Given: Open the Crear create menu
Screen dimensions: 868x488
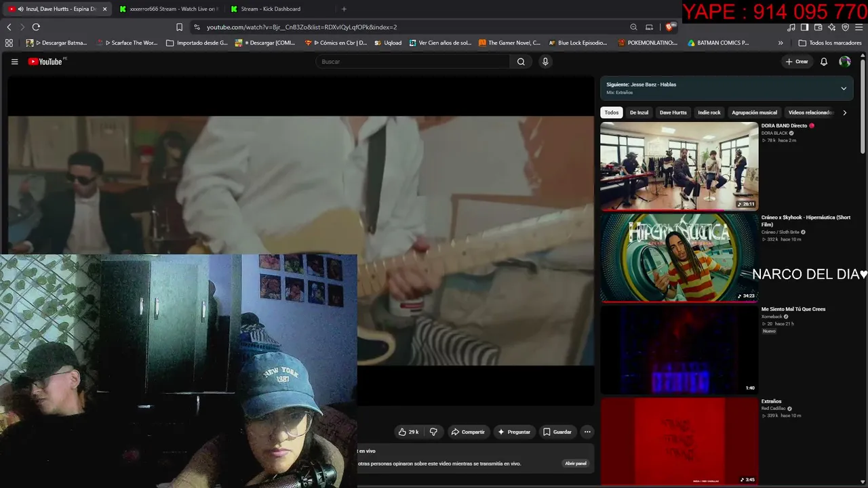Looking at the screenshot, I should (x=797, y=62).
